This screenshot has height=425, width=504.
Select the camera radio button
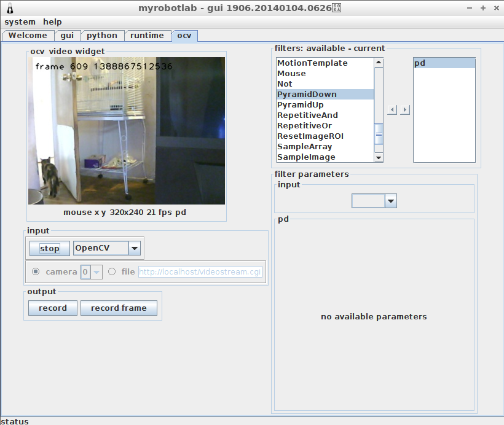[x=36, y=271]
